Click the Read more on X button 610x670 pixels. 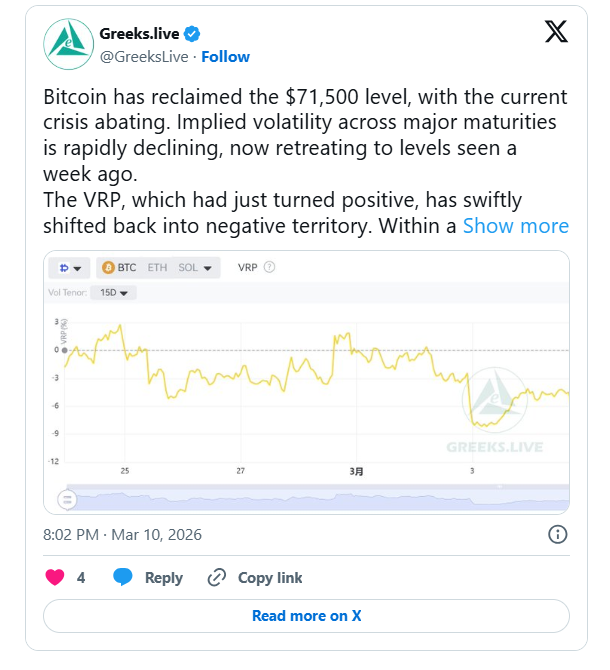[306, 616]
